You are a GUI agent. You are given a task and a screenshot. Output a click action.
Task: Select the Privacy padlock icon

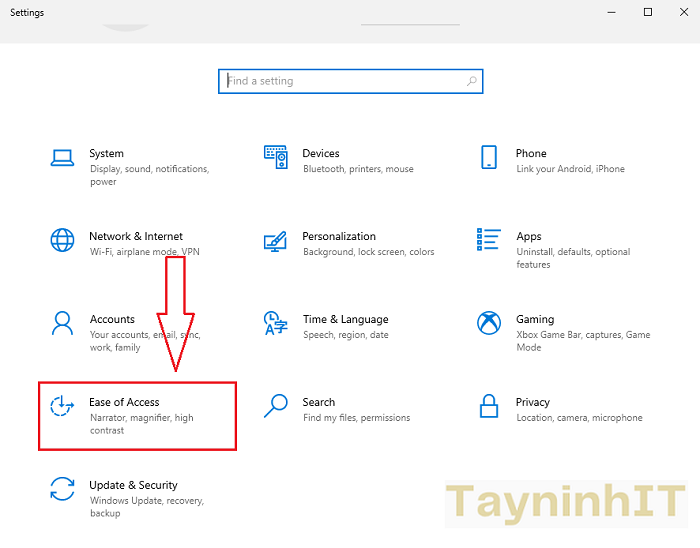(x=489, y=406)
